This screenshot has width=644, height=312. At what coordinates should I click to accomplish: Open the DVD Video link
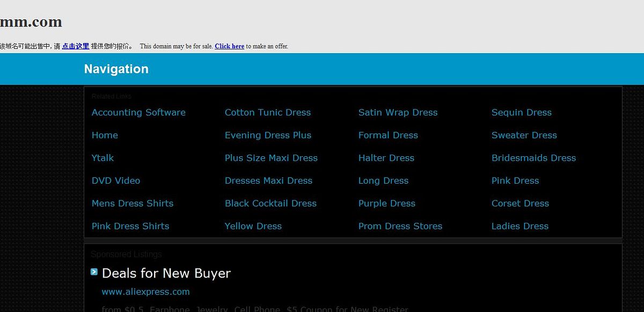(116, 181)
